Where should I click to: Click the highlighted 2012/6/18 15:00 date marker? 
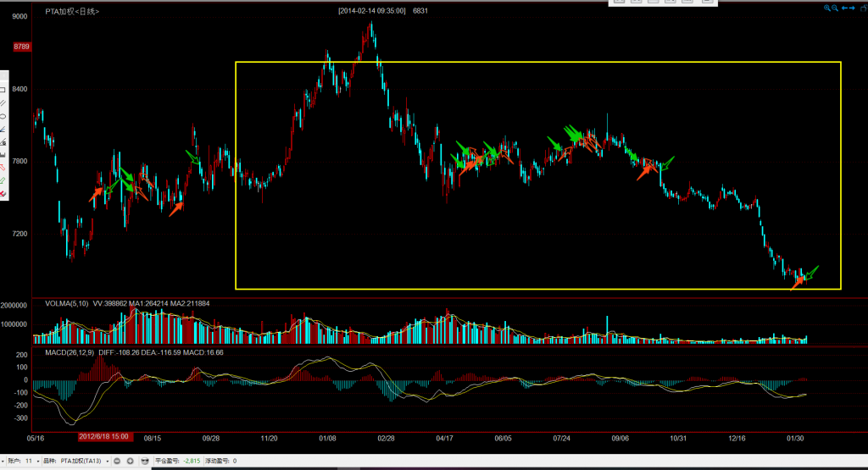click(104, 437)
